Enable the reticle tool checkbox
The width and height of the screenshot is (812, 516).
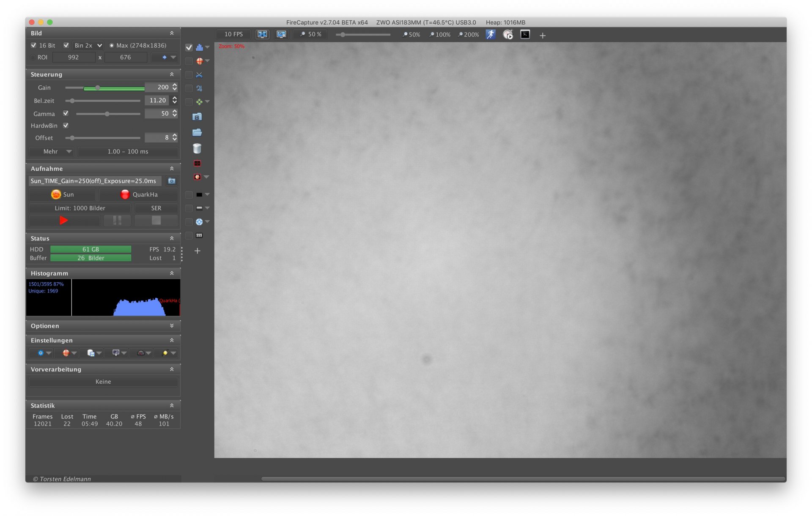189,61
